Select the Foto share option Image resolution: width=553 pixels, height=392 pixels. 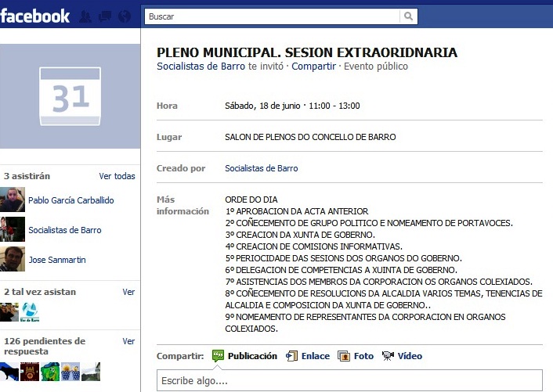tap(356, 356)
